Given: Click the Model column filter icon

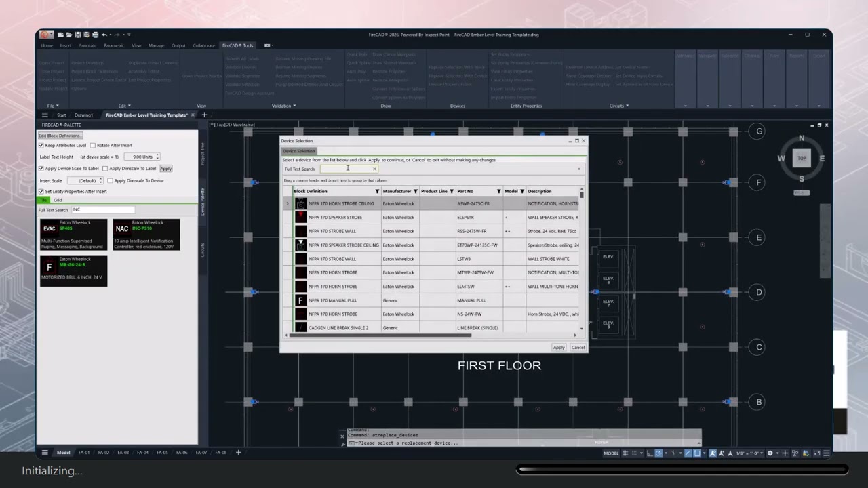Looking at the screenshot, I should click(522, 191).
